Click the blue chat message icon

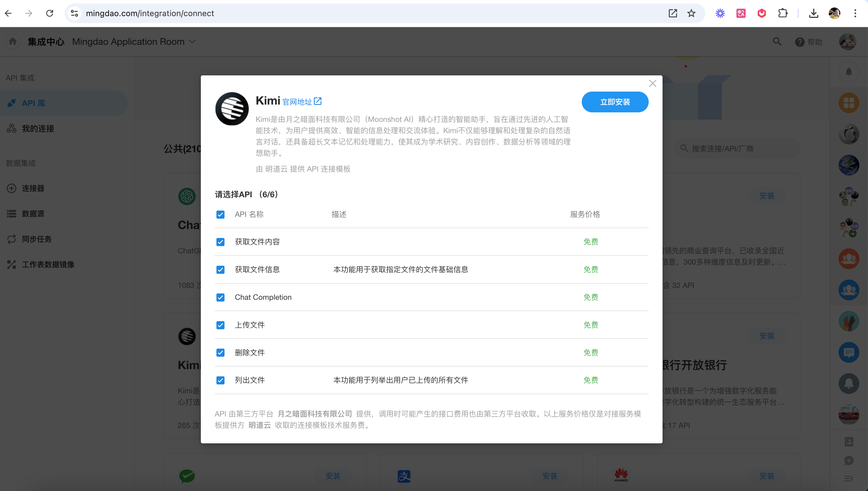pos(849,352)
